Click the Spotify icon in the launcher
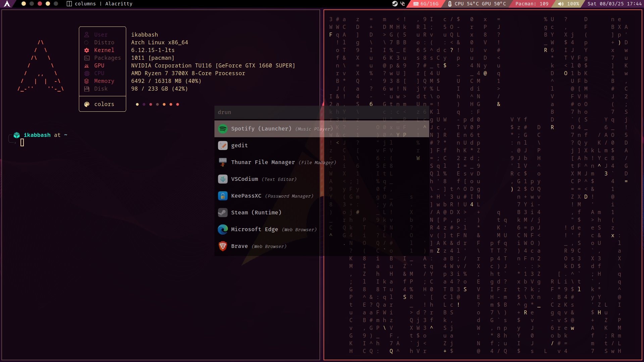Screen dimensions: 644x362 click(223, 129)
